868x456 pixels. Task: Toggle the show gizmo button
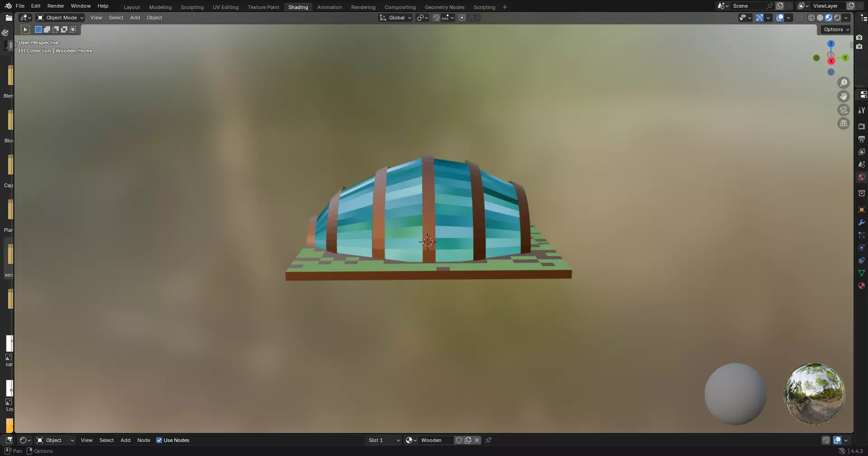[x=759, y=18]
